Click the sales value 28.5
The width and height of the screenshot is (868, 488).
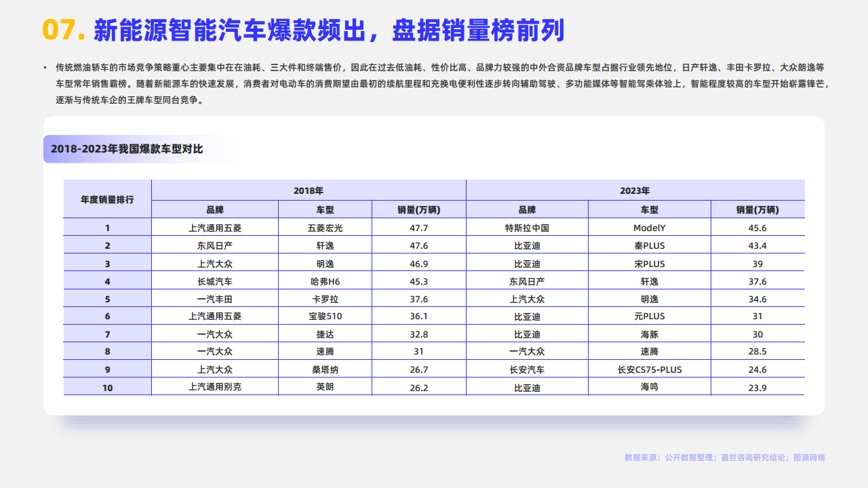click(757, 352)
